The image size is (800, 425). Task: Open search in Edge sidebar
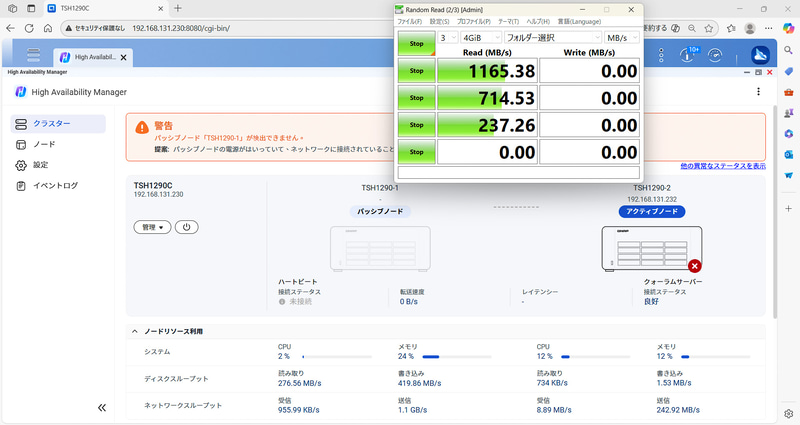(789, 50)
